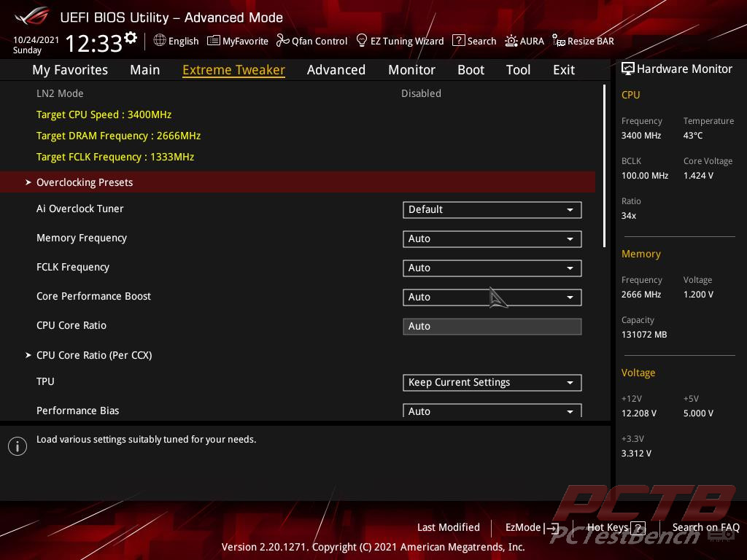Click Target CPU Speed : 3400MHz text
Viewport: 747px width, 560px height.
pos(104,114)
